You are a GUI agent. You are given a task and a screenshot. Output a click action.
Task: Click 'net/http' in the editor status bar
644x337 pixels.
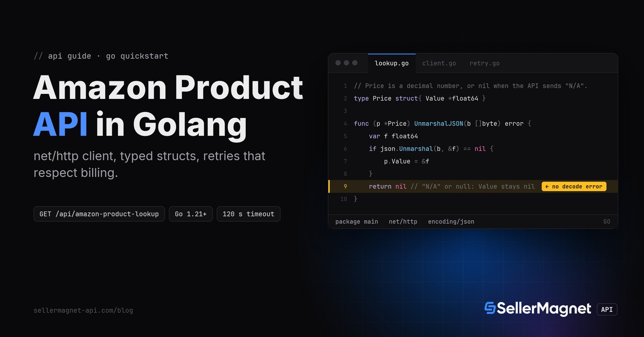(403, 222)
